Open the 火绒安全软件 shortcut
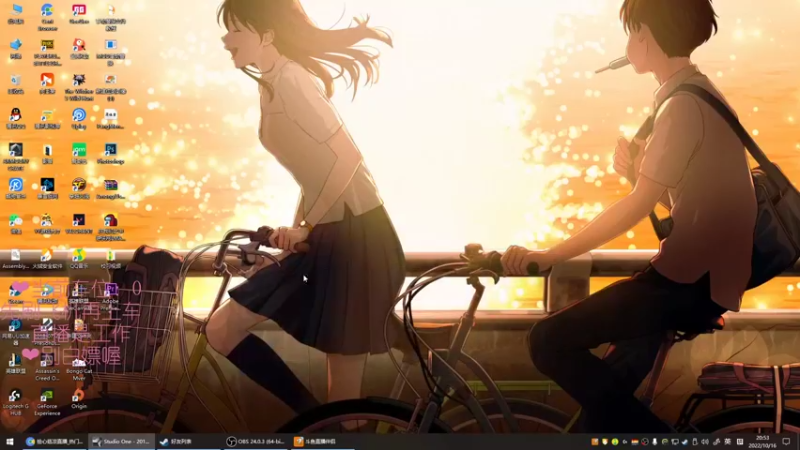The width and height of the screenshot is (800, 450). tap(47, 259)
